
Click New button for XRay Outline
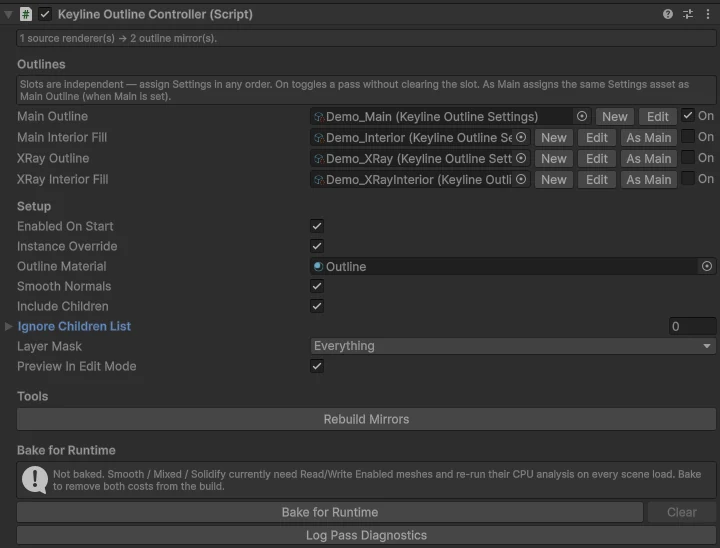click(554, 159)
